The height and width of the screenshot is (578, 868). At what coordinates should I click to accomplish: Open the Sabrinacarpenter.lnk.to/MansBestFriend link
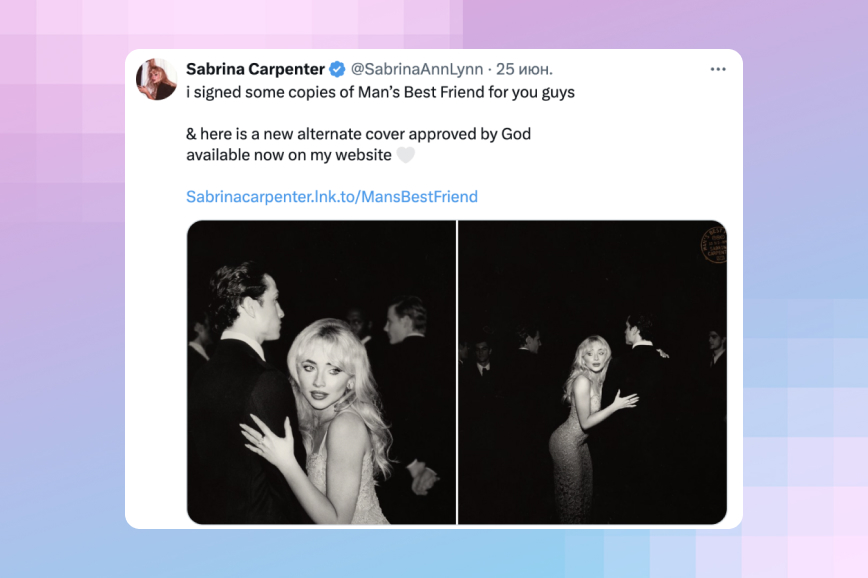332,197
